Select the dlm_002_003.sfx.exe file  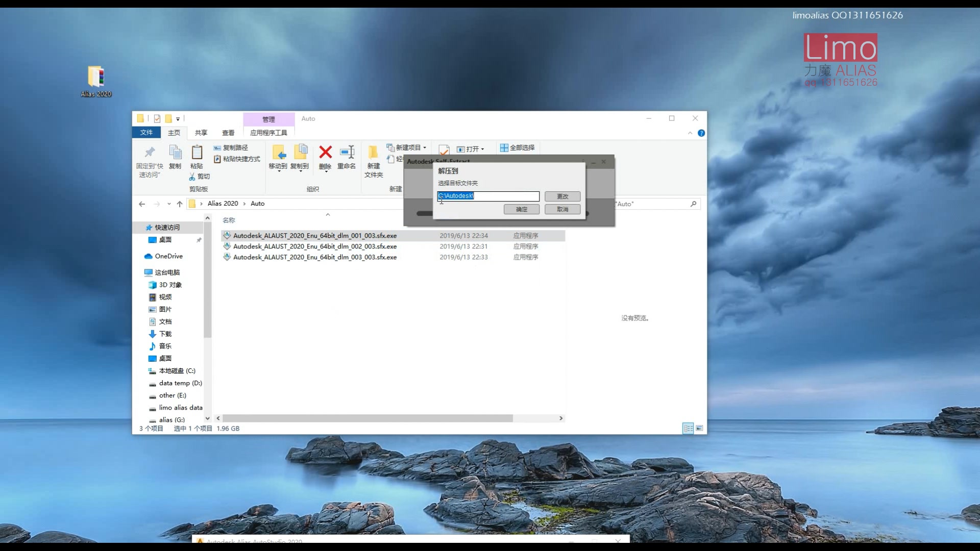pyautogui.click(x=393, y=246)
